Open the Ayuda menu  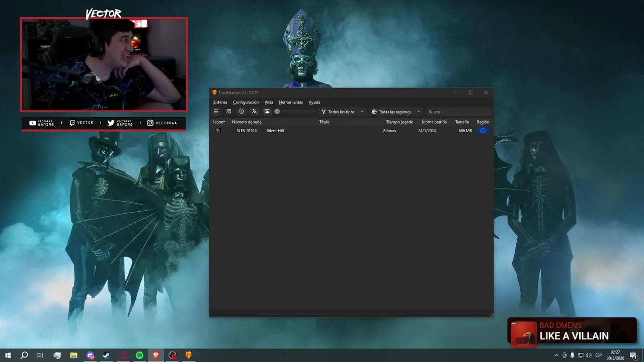(314, 102)
